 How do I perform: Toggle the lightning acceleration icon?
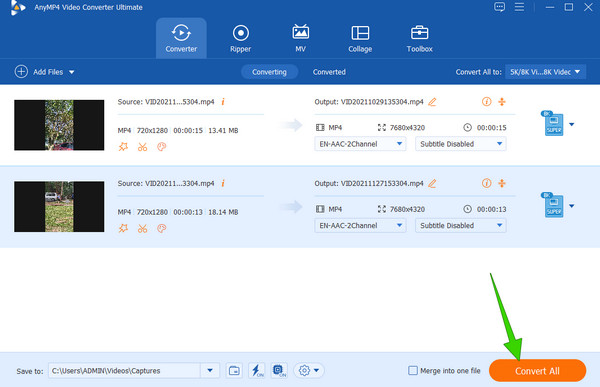pos(257,371)
